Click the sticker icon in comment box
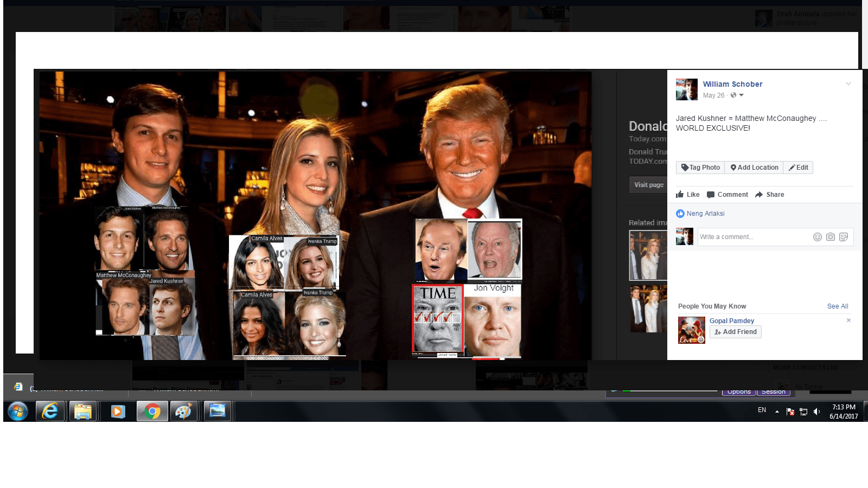The width and height of the screenshot is (868, 488). [843, 237]
